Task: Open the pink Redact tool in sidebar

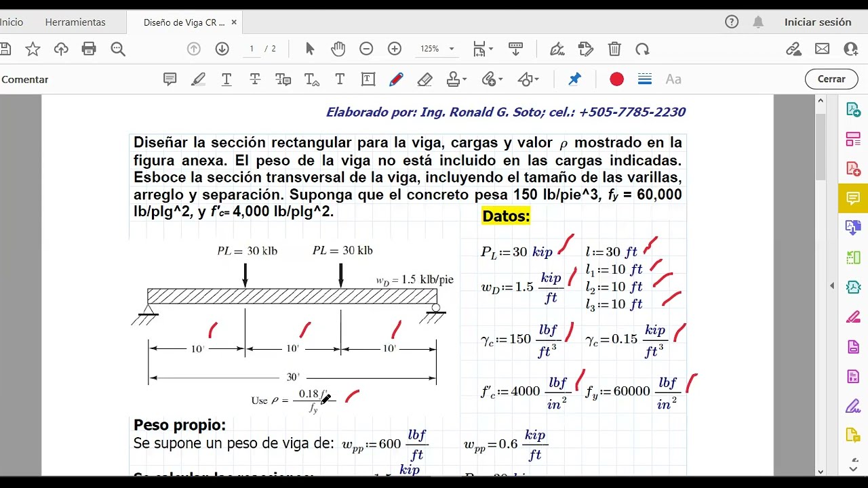Action: (853, 317)
